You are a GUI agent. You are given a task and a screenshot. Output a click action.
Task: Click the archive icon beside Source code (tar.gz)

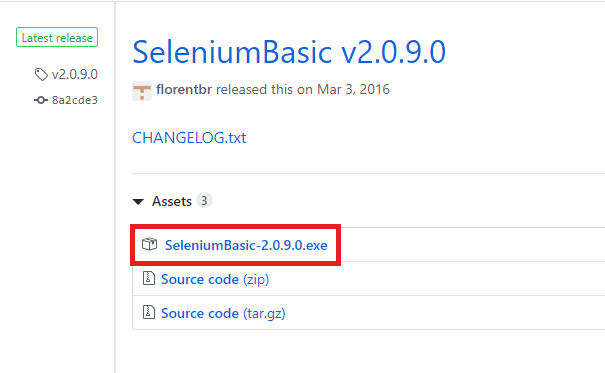click(x=149, y=312)
